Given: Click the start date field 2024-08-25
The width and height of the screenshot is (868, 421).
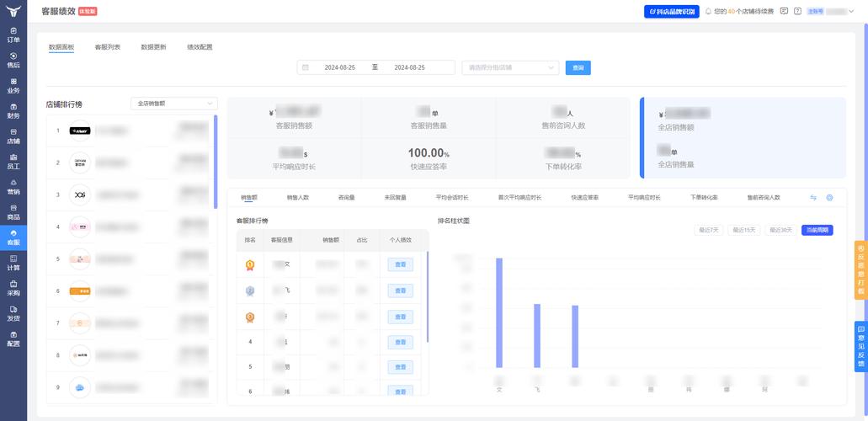Looking at the screenshot, I should (x=339, y=67).
